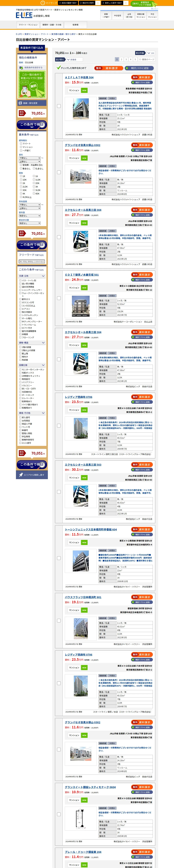Open listing グランパセオ目黒大塚山 0302 at the top
Screen dimensions: 174x868
click(83, 145)
